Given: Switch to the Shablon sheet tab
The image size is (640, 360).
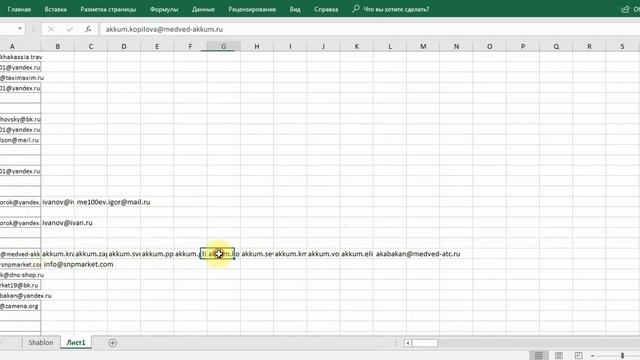Looking at the screenshot, I should pos(41,342).
